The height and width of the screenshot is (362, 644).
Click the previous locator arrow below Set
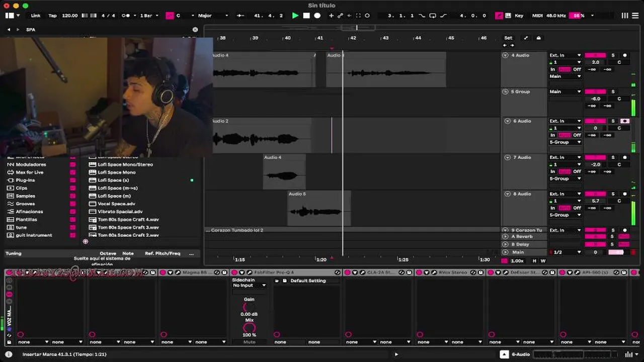click(505, 45)
